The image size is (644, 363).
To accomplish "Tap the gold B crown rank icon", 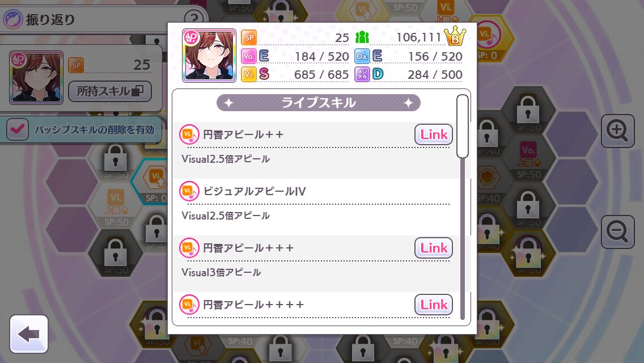I will tap(455, 36).
